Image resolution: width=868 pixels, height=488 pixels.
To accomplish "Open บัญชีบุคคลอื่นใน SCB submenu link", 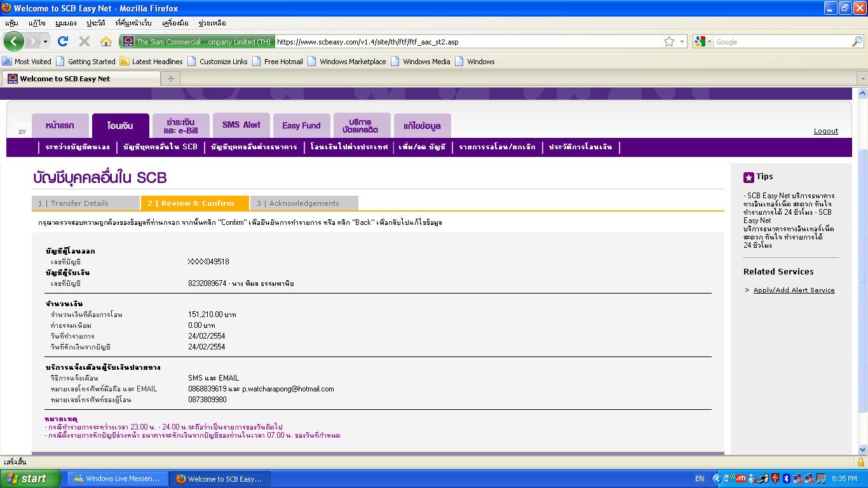I will pos(161,147).
